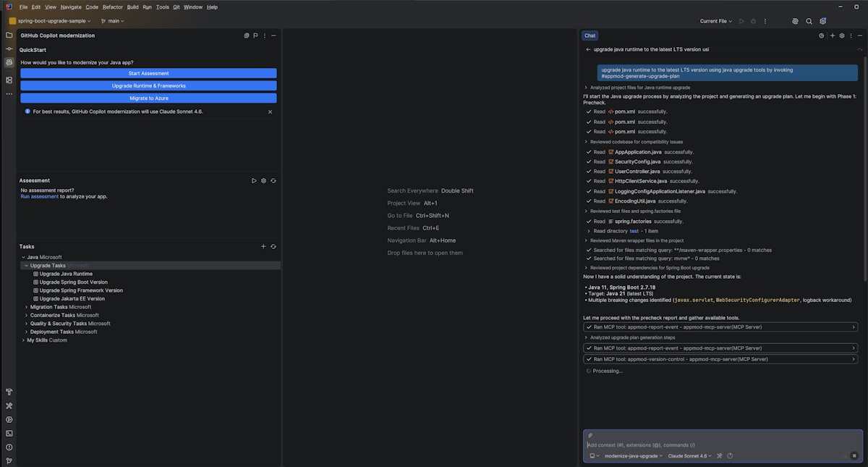This screenshot has width=868, height=467.
Task: Open the Terminal tool window icon
Action: point(9,433)
